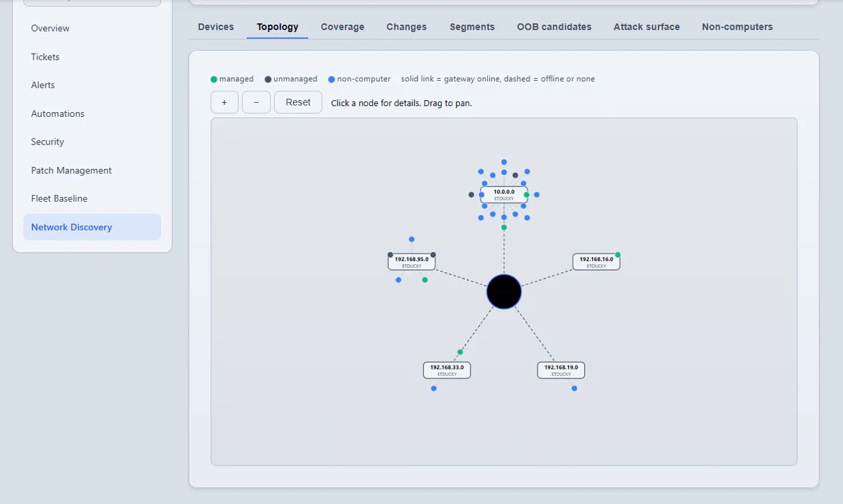843x504 pixels.
Task: Select the 192.168.19.0 subnet node
Action: coord(561,370)
